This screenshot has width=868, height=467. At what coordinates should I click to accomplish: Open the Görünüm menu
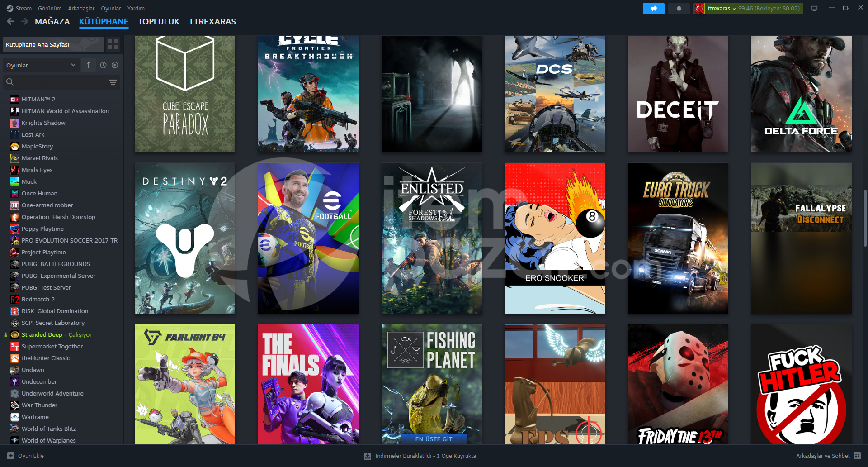tap(50, 8)
